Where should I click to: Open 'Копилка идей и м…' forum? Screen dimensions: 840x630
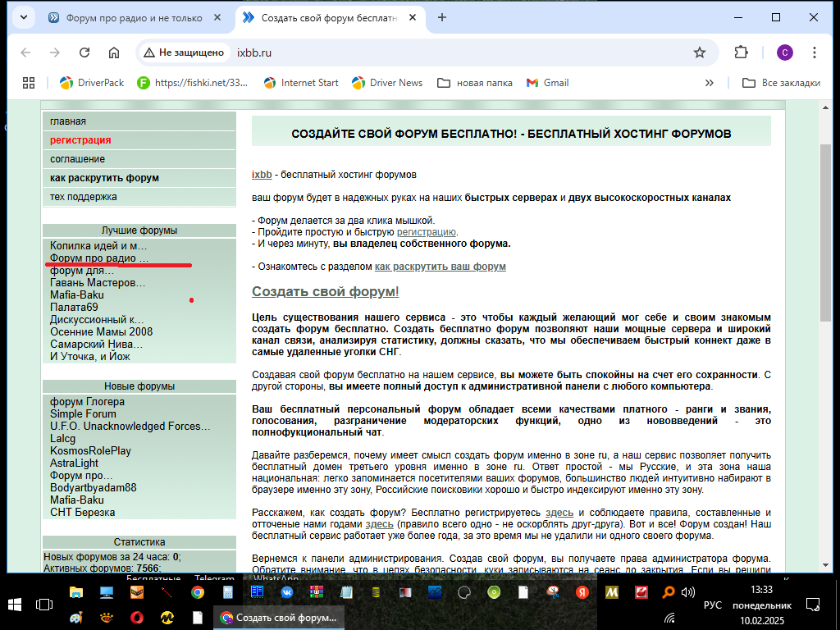(x=98, y=246)
